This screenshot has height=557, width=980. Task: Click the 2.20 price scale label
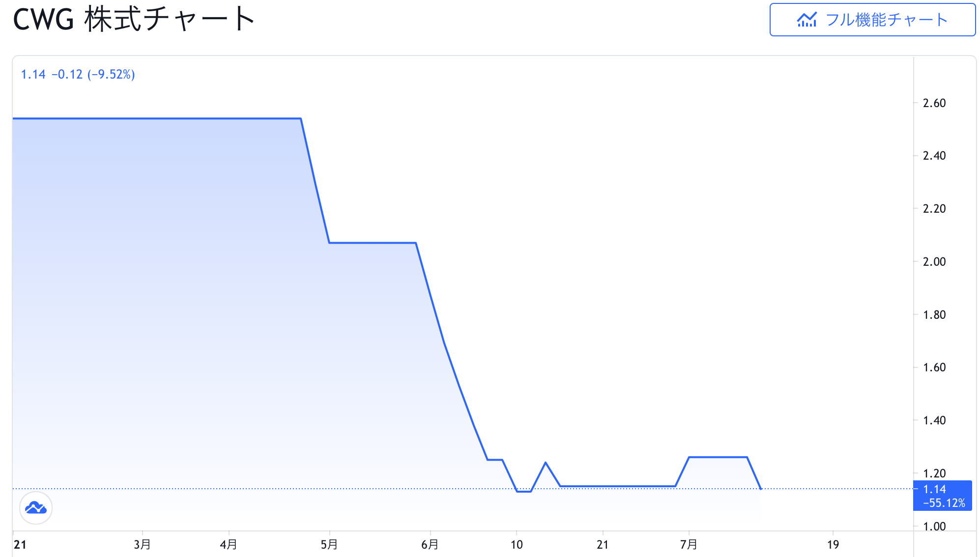(934, 209)
